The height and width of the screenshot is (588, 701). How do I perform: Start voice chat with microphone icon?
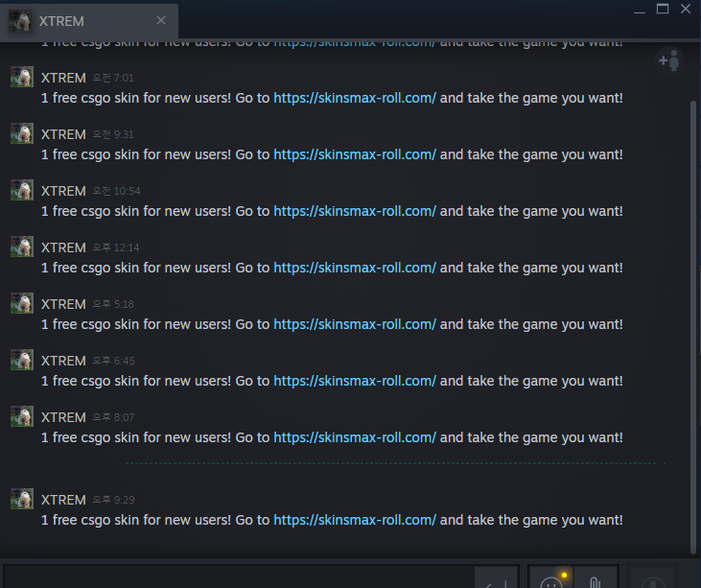653,579
